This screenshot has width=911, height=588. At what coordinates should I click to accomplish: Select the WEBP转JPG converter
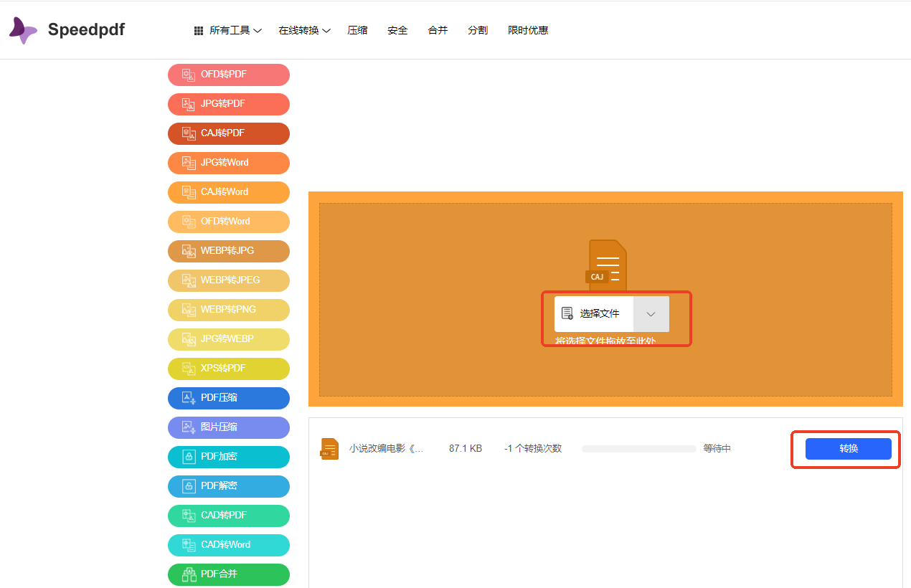coord(228,251)
